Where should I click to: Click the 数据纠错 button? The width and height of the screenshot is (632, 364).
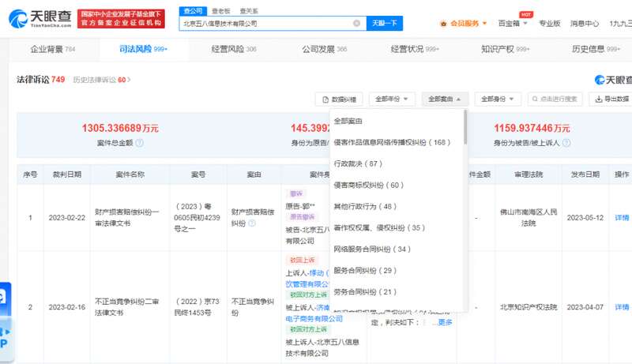point(339,99)
